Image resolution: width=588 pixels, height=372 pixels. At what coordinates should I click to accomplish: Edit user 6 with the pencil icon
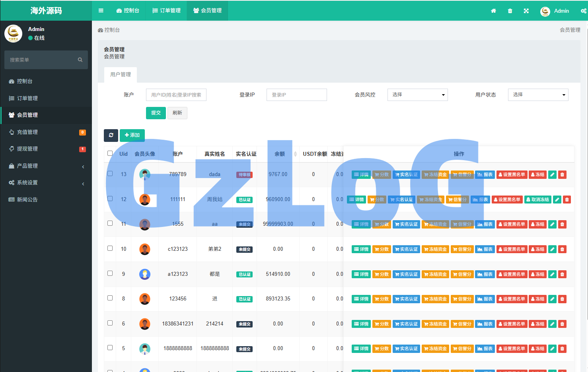tap(552, 324)
